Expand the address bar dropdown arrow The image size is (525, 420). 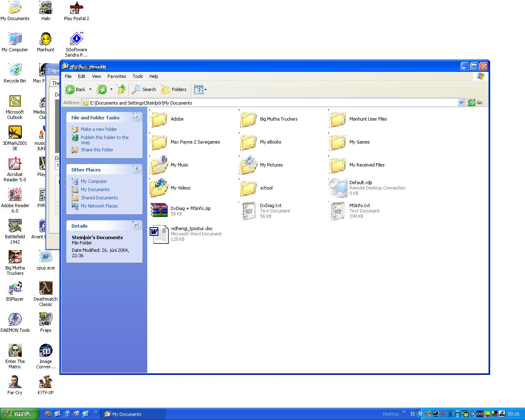point(461,103)
